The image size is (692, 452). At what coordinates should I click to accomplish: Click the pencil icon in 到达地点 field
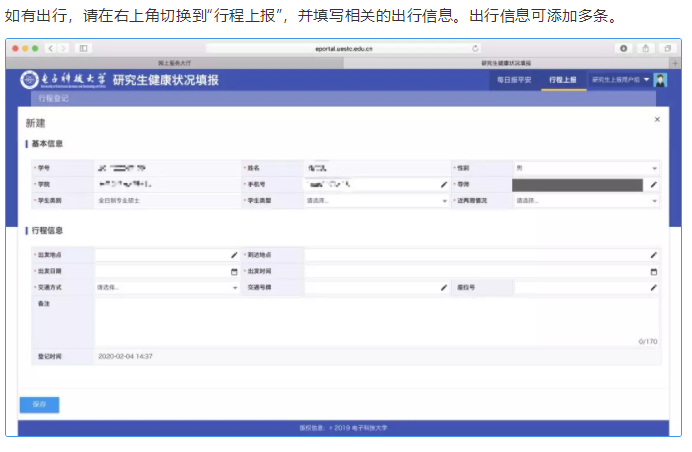654,255
